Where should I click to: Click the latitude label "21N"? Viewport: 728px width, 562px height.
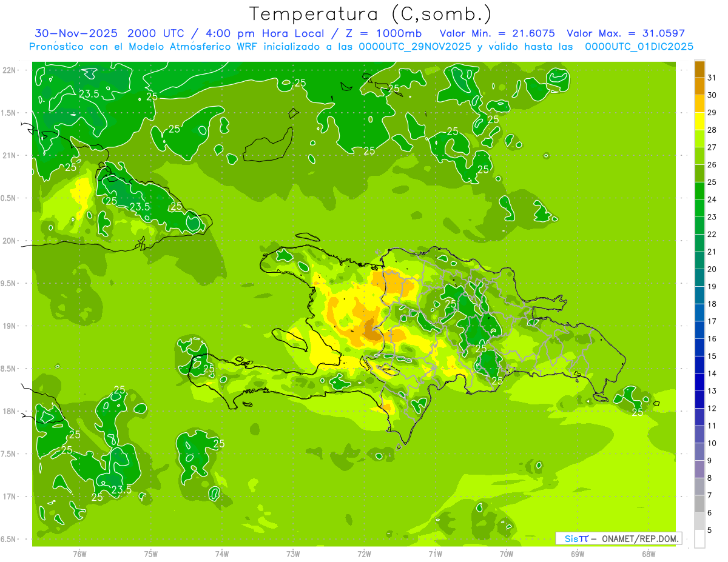[10, 155]
